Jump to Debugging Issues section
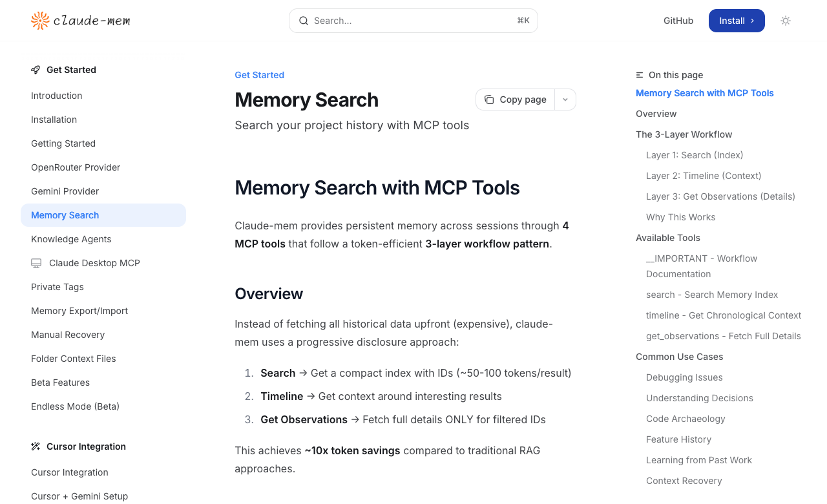Viewport: 827px width, 504px height. [684, 377]
